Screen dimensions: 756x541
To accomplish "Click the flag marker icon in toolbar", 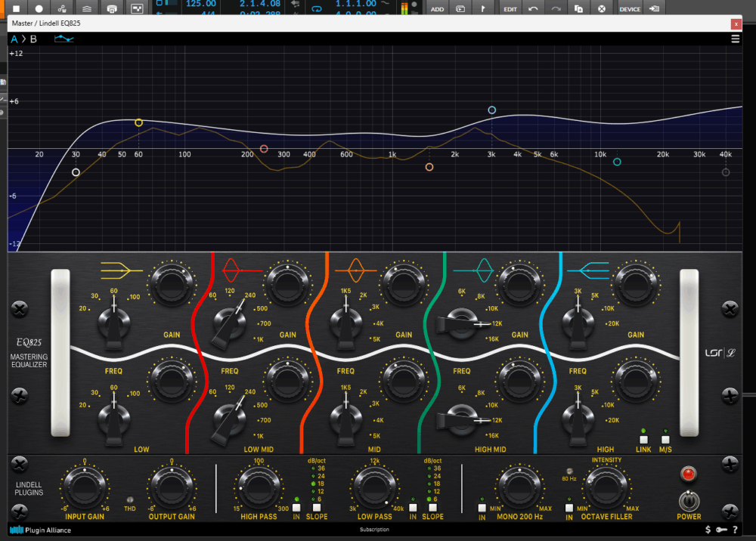I will (483, 8).
